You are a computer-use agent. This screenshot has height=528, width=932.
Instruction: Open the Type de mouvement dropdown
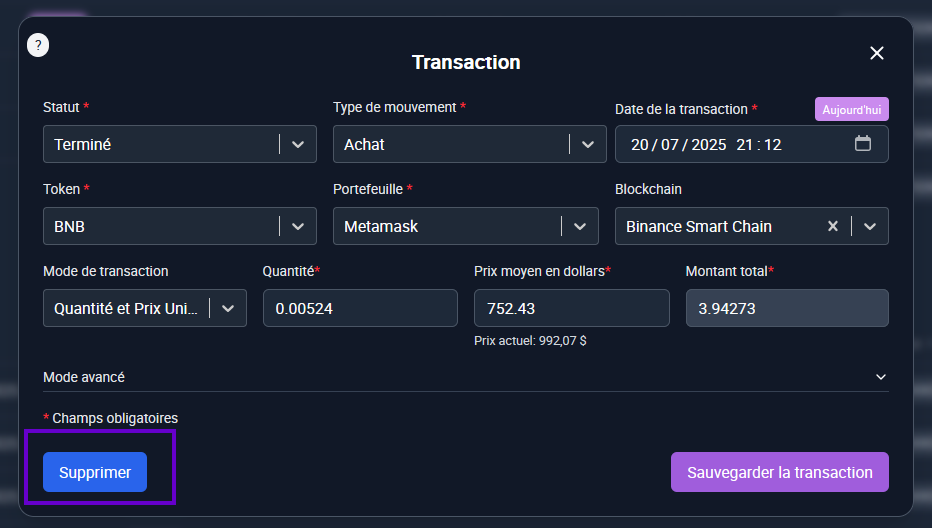(x=587, y=144)
